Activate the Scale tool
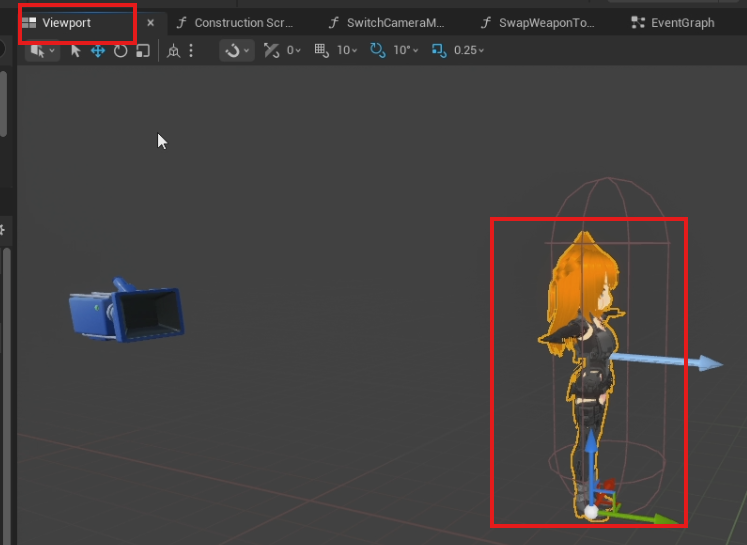Screen dimensions: 747x545 143,50
